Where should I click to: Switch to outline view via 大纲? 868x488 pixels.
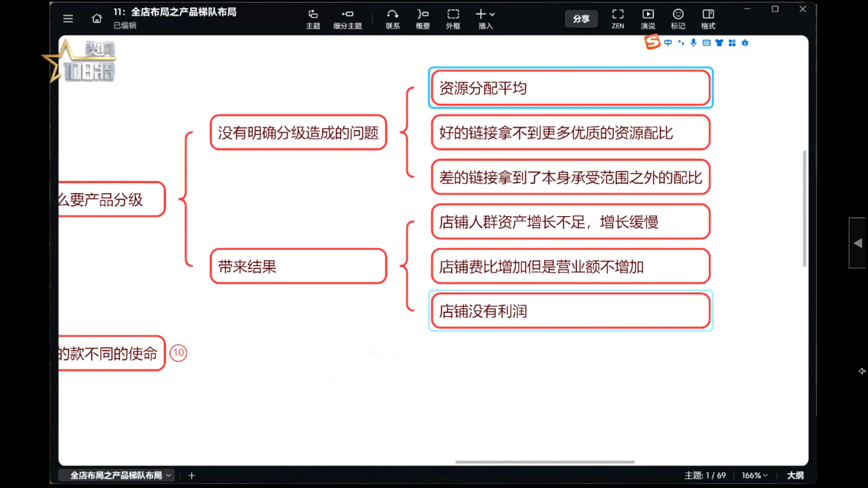click(x=795, y=475)
